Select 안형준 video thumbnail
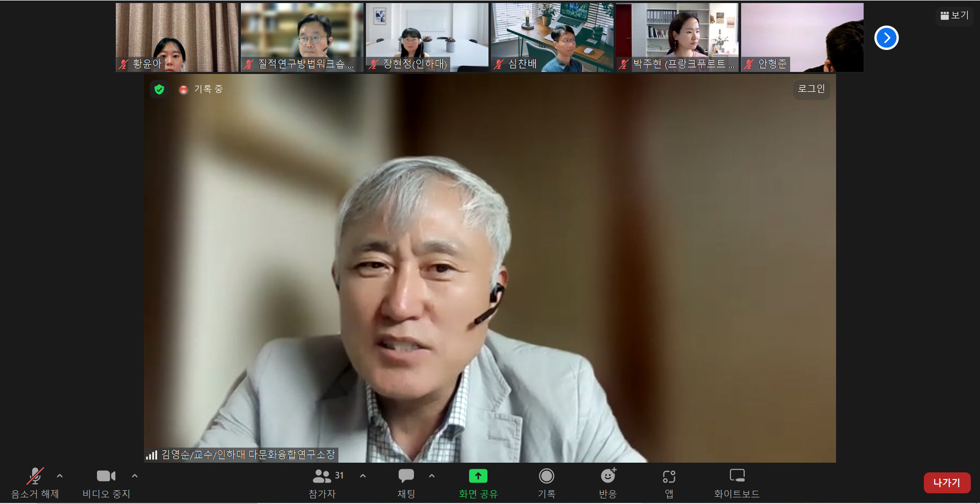The width and height of the screenshot is (980, 504). coord(802,37)
